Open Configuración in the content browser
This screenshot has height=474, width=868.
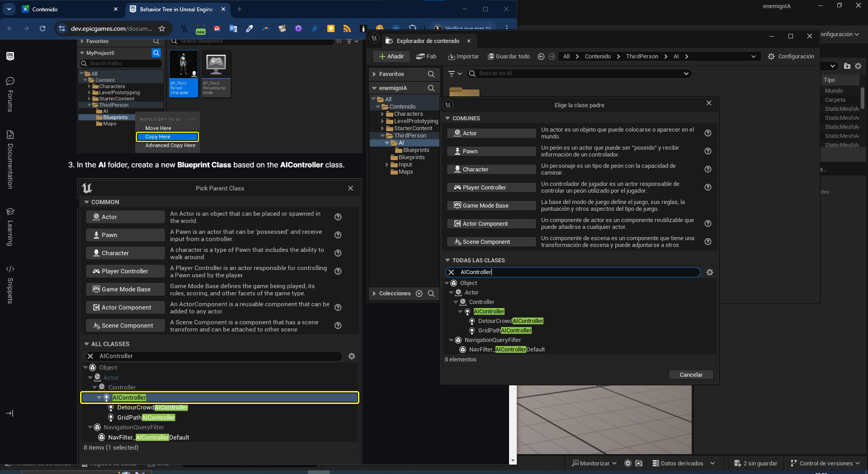(x=791, y=57)
